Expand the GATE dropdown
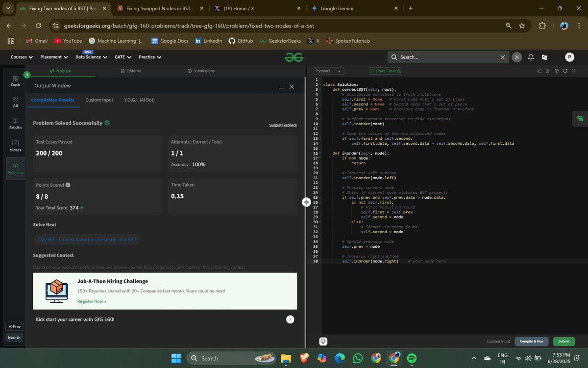Screen dimensions: 588x368 (123, 57)
